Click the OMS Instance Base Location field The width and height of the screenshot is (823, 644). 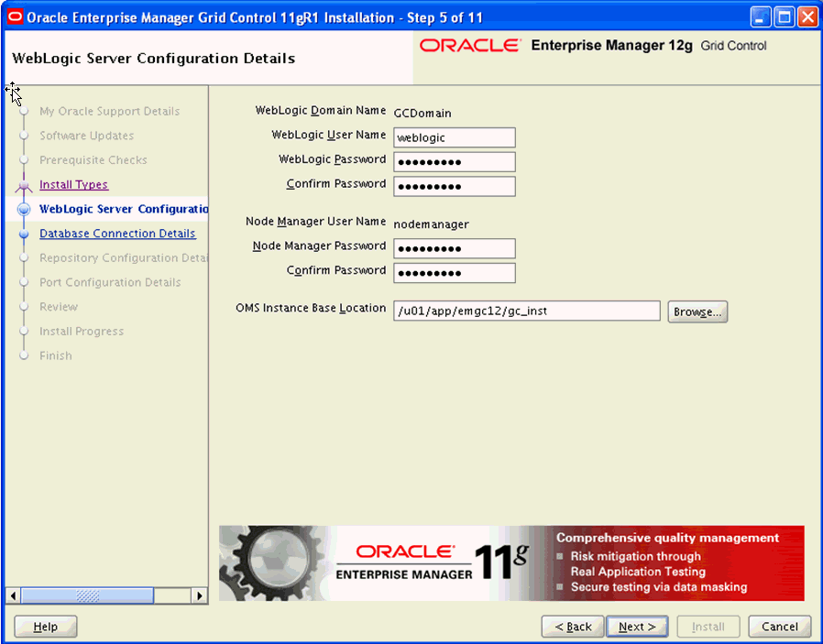[527, 311]
